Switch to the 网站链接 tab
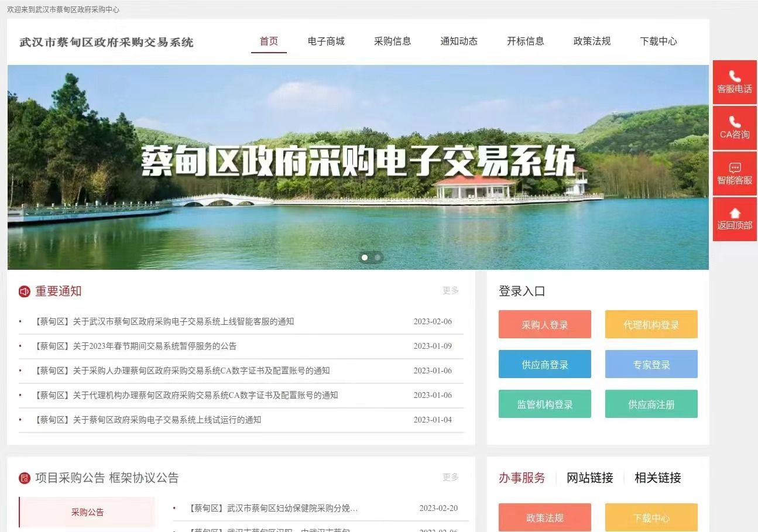The width and height of the screenshot is (758, 532). (589, 478)
